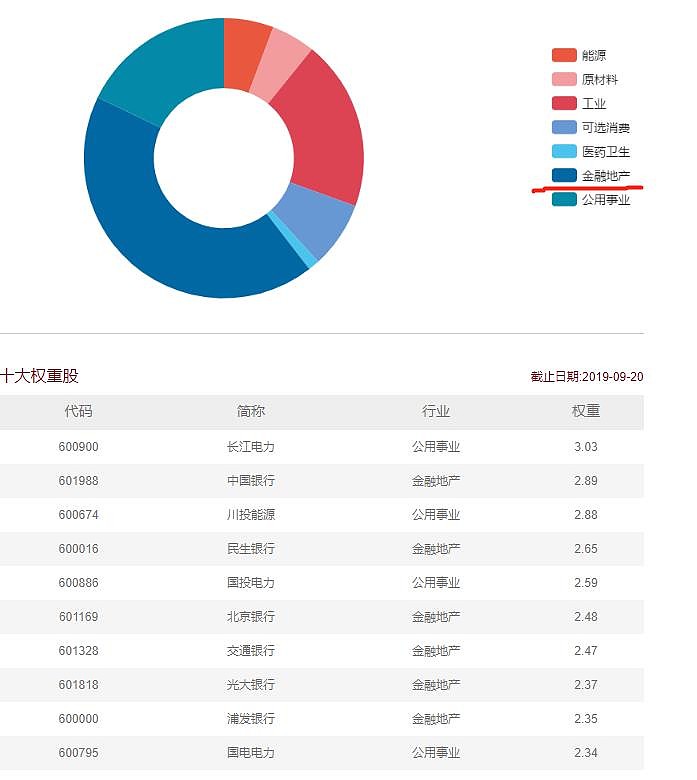Click weight value 2.89
697x780 pixels.
click(x=586, y=481)
